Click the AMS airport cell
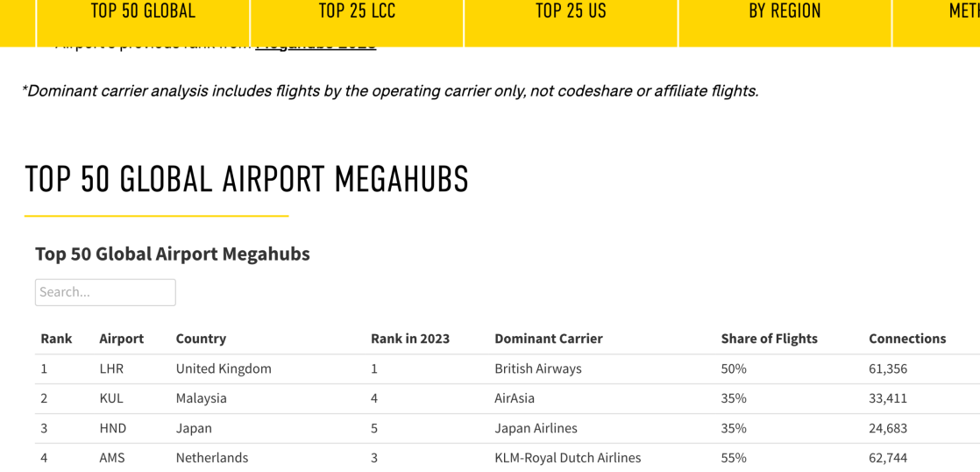Screen dimensions: 980x472 112,458
